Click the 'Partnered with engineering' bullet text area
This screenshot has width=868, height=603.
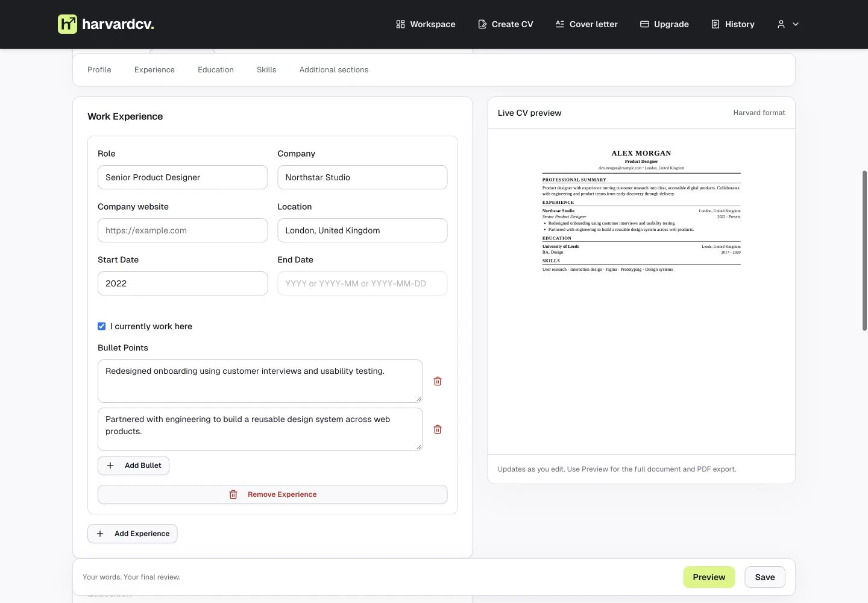[x=260, y=429]
